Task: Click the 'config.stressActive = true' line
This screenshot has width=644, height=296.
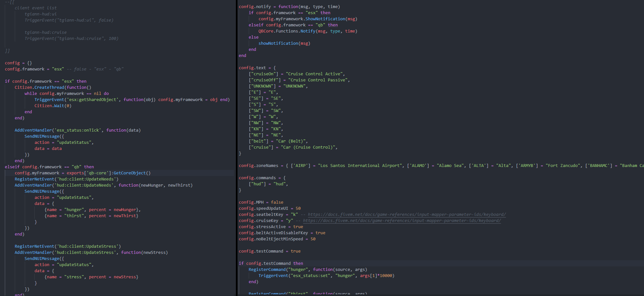Action: click(271, 227)
